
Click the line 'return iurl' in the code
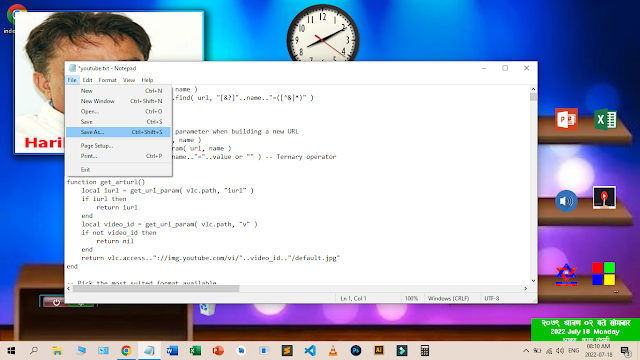point(117,207)
